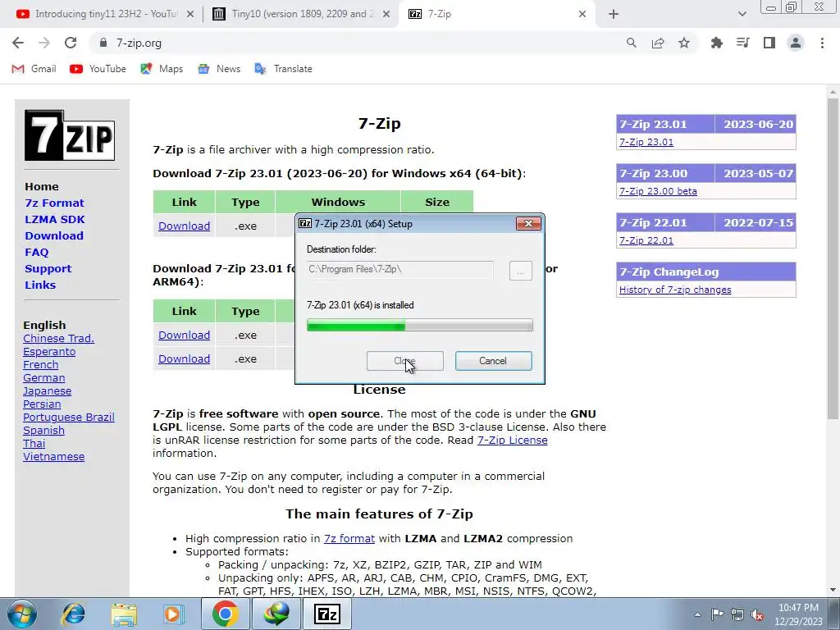The image size is (840, 630).
Task: Click Download link for 64-bit x64 exe
Action: pyautogui.click(x=184, y=226)
